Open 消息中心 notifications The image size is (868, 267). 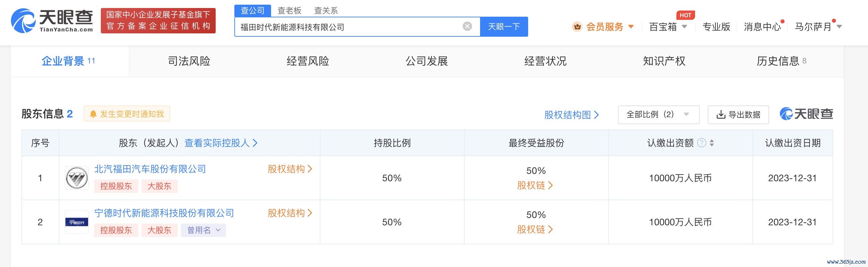click(x=762, y=27)
